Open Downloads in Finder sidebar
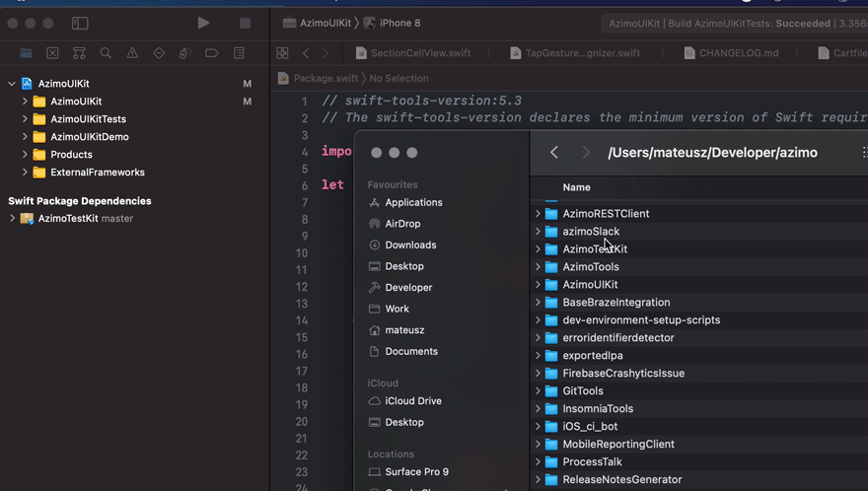The height and width of the screenshot is (491, 868). pos(401,245)
